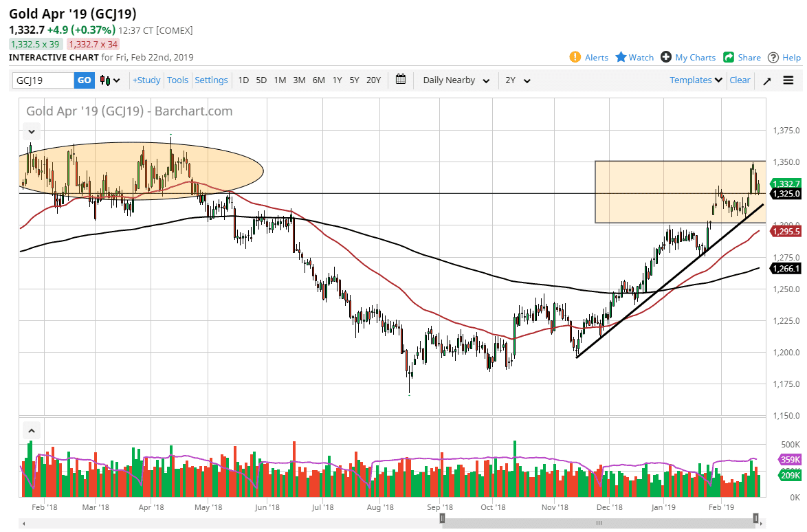Click the Clear link
807x532 pixels.
click(740, 80)
